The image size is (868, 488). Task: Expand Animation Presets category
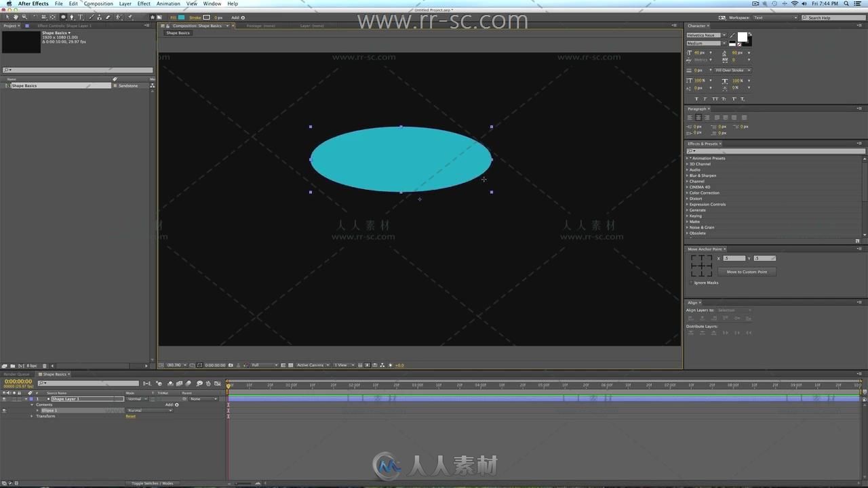688,158
